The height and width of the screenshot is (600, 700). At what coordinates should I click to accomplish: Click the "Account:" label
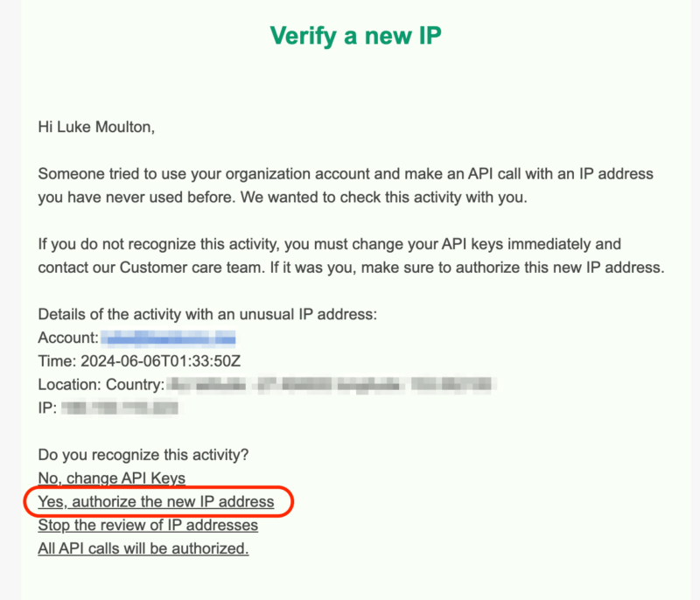tap(67, 338)
